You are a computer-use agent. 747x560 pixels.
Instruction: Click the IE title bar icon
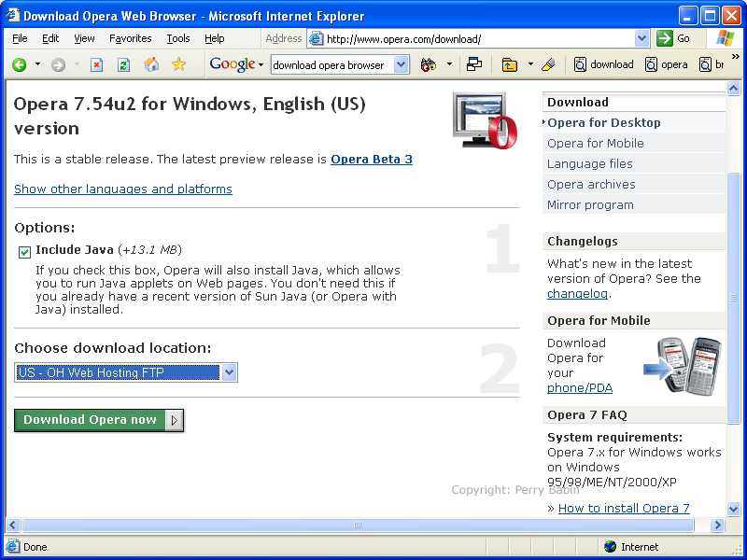click(x=13, y=16)
